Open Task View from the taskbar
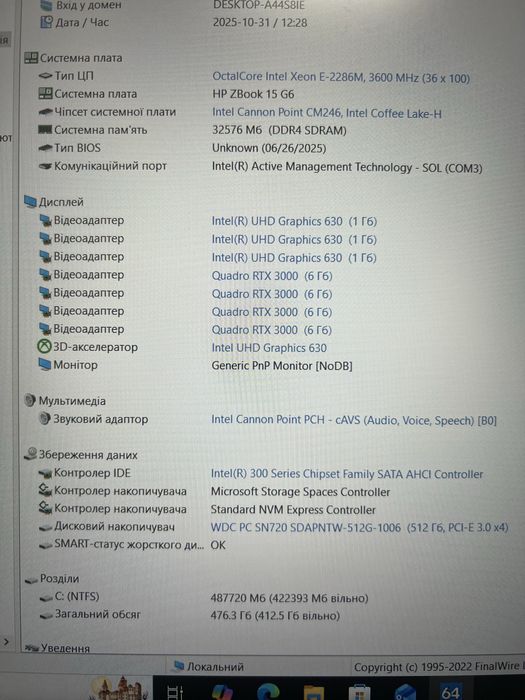The height and width of the screenshot is (700, 525). pos(175,692)
